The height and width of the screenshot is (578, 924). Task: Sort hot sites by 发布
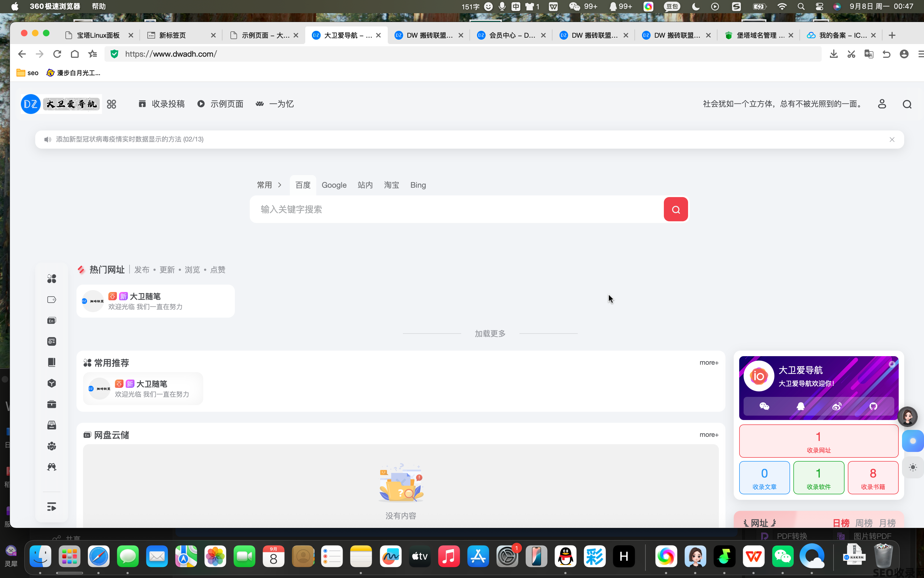pyautogui.click(x=142, y=270)
